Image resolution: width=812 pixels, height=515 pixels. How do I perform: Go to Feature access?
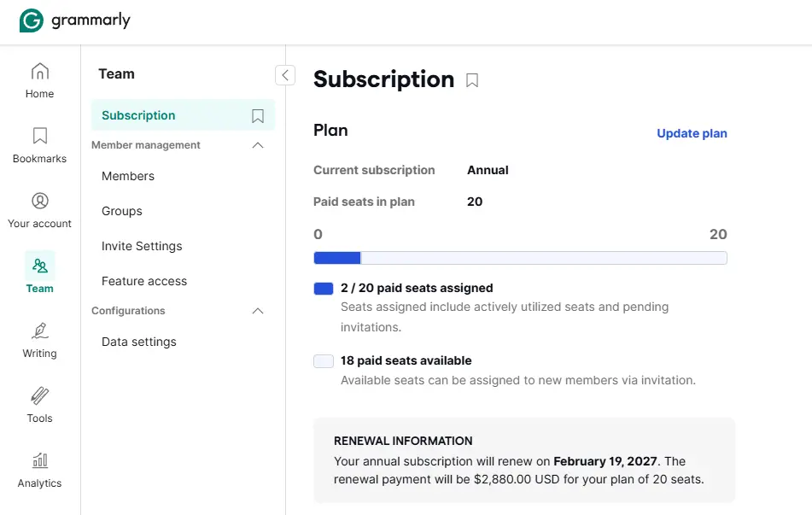click(x=144, y=281)
